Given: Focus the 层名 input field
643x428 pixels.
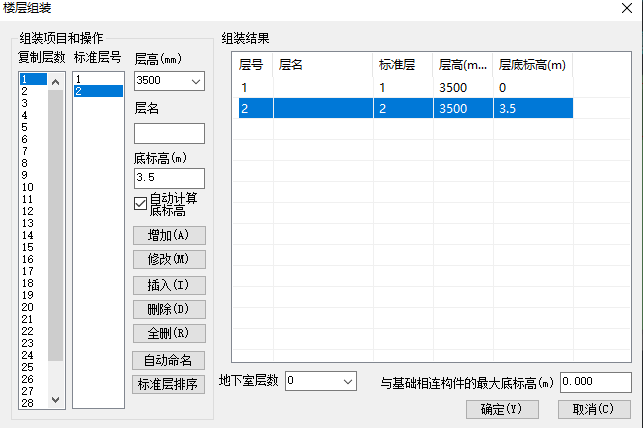Looking at the screenshot, I should (x=169, y=133).
